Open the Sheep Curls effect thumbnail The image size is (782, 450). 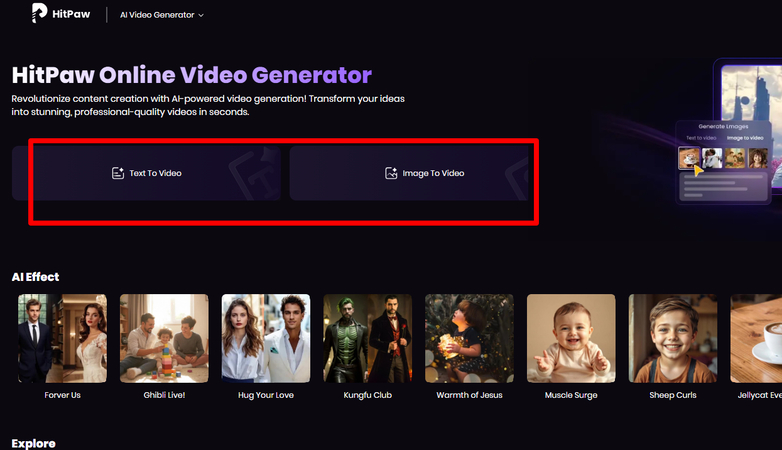[673, 338]
